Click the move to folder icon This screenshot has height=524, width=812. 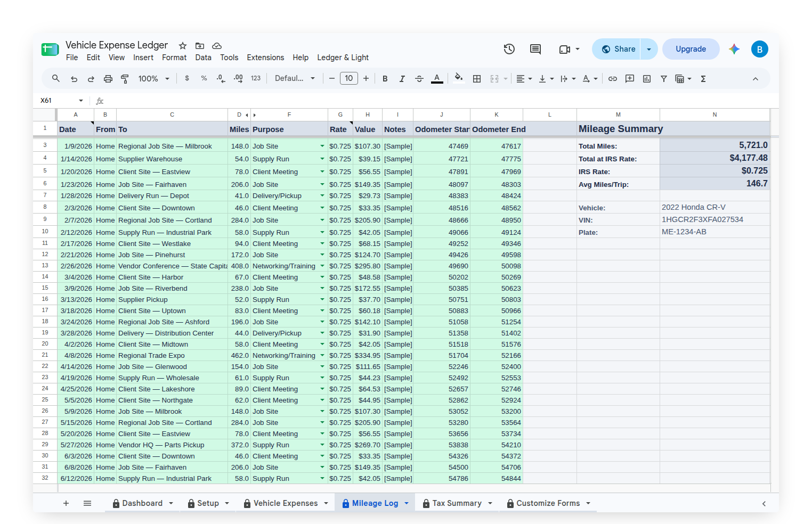tap(200, 46)
